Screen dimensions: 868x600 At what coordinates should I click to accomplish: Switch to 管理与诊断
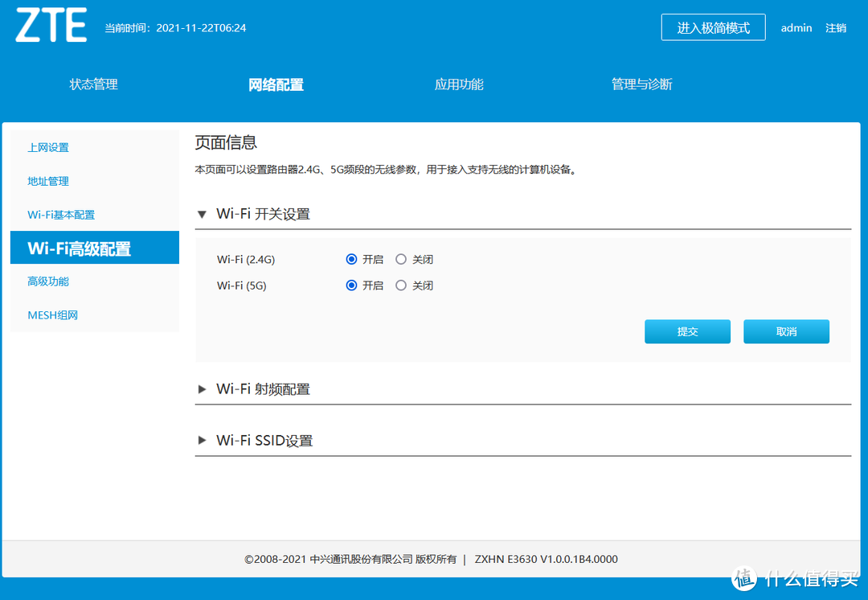pyautogui.click(x=641, y=84)
